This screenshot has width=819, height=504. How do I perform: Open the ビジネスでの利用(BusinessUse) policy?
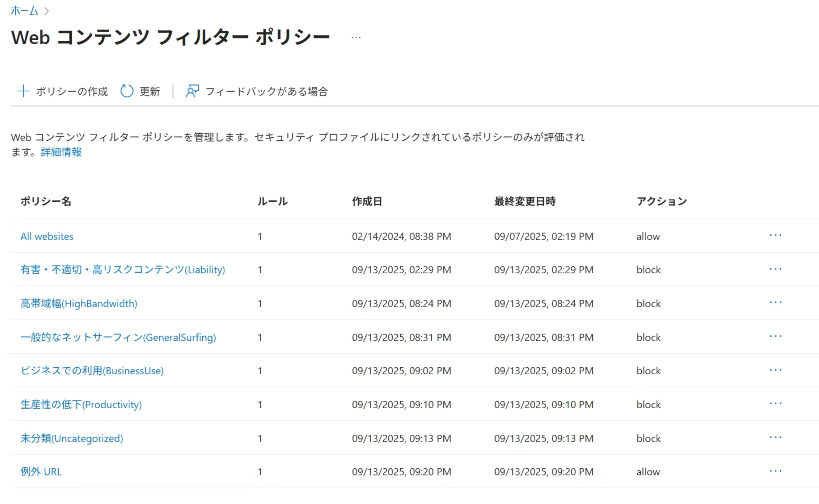click(92, 371)
